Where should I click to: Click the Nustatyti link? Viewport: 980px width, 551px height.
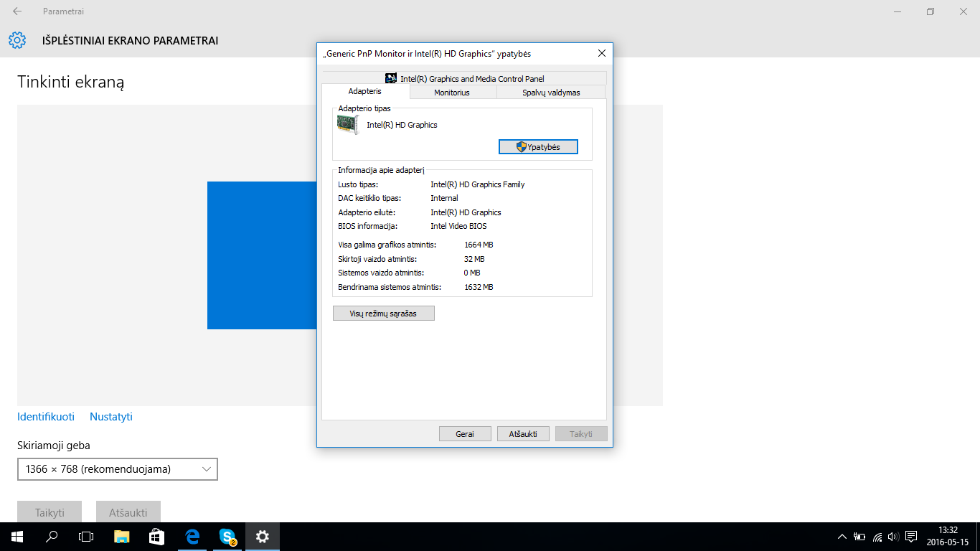coord(111,417)
